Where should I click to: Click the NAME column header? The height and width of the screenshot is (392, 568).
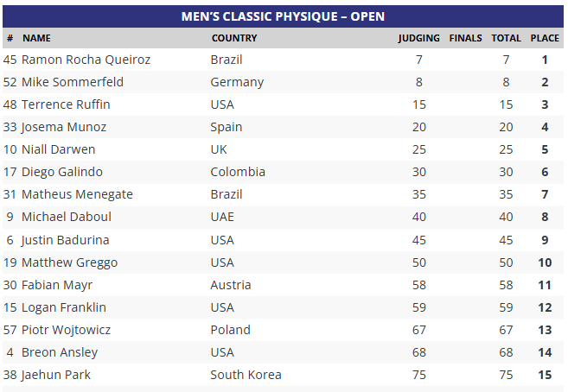pos(36,38)
